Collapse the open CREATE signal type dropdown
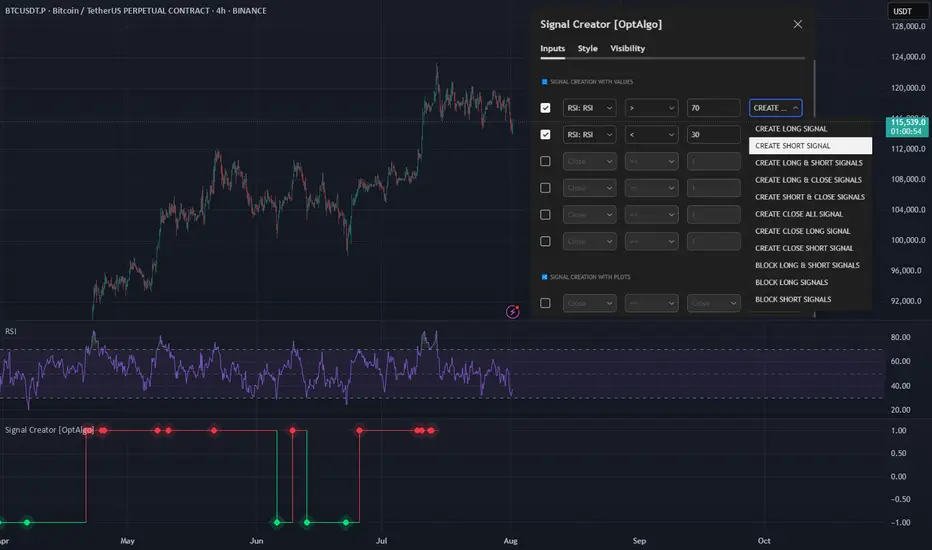Image resolution: width=932 pixels, height=550 pixels. pyautogui.click(x=776, y=108)
